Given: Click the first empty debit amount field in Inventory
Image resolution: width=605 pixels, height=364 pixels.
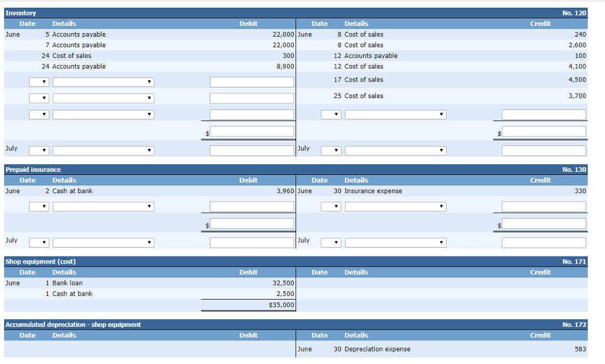Looking at the screenshot, I should point(252,82).
